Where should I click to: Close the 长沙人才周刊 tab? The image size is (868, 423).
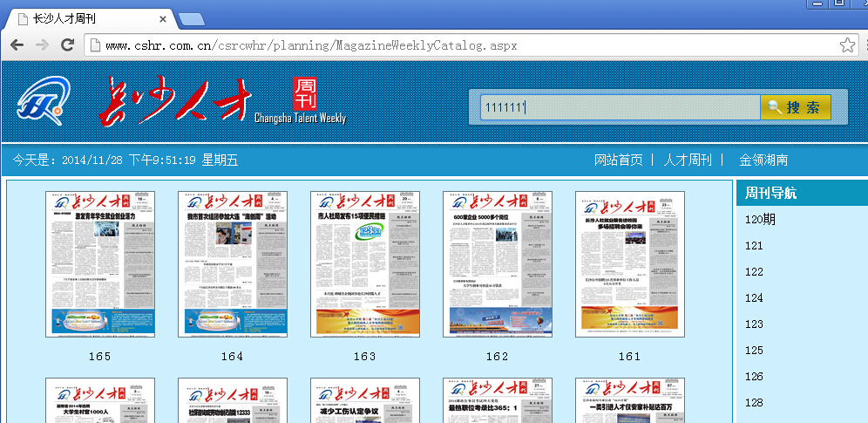click(x=163, y=19)
